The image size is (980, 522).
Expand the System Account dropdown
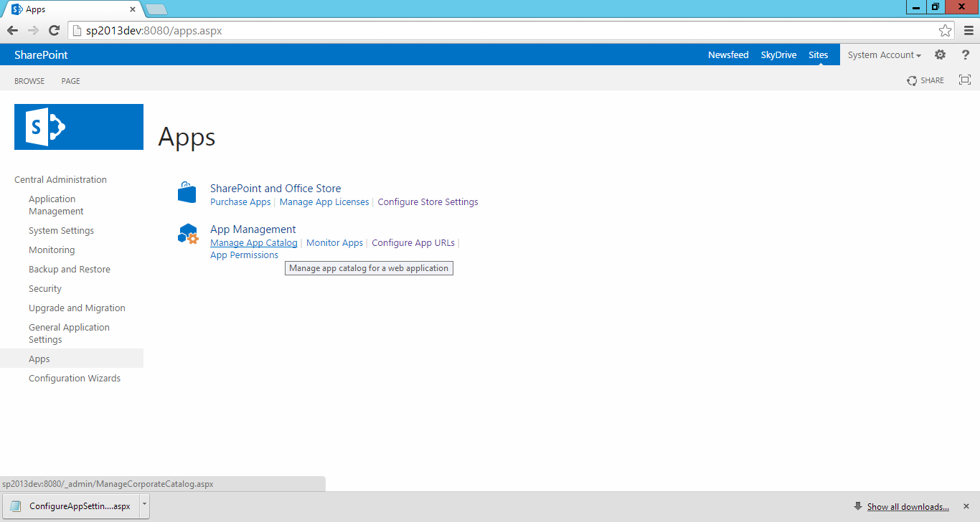pyautogui.click(x=885, y=54)
